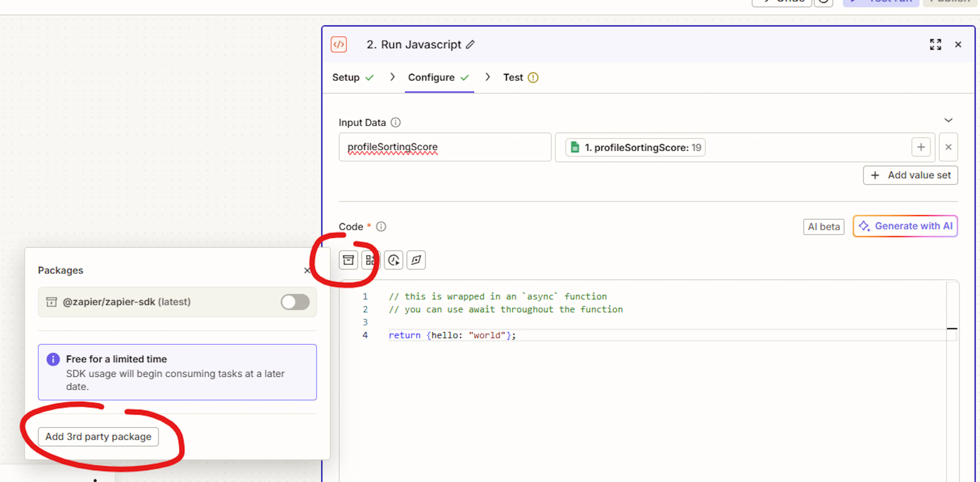The width and height of the screenshot is (980, 482).
Task: Click 'SDK usage will begin consuming tasks' text
Action: click(x=175, y=380)
